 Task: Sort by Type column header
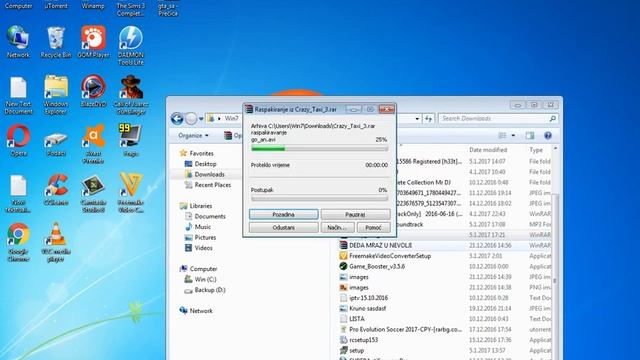(536, 150)
